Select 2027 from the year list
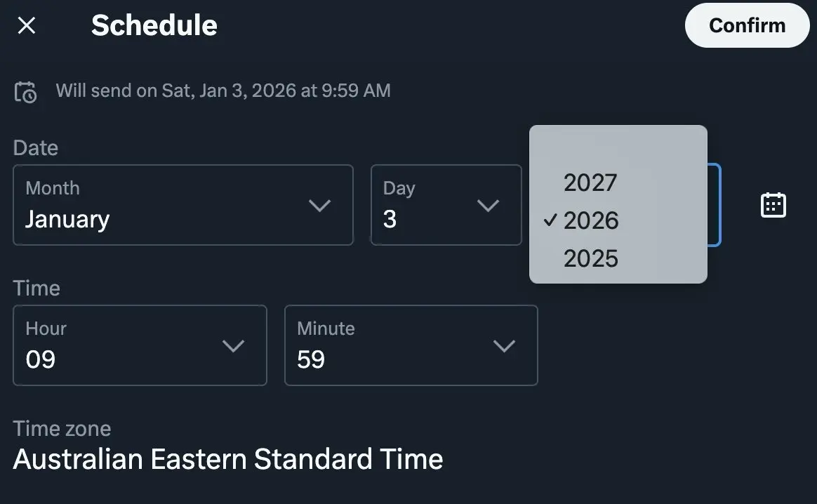 590,183
